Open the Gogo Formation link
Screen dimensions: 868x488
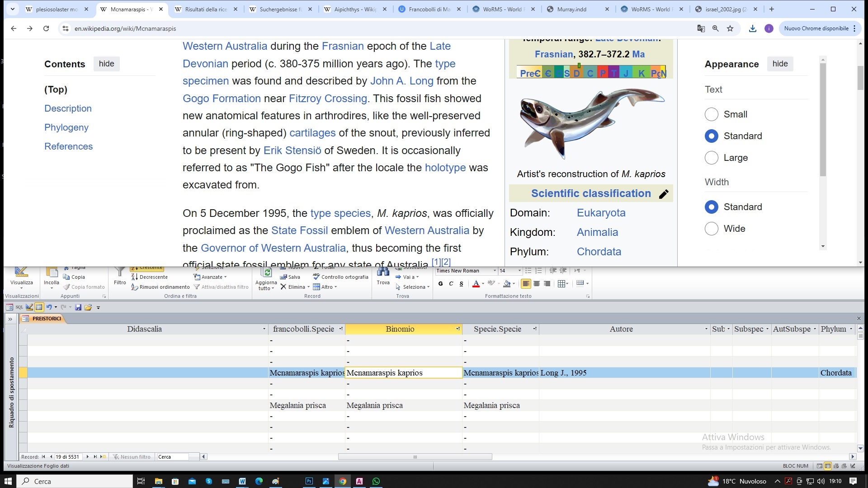tap(222, 99)
